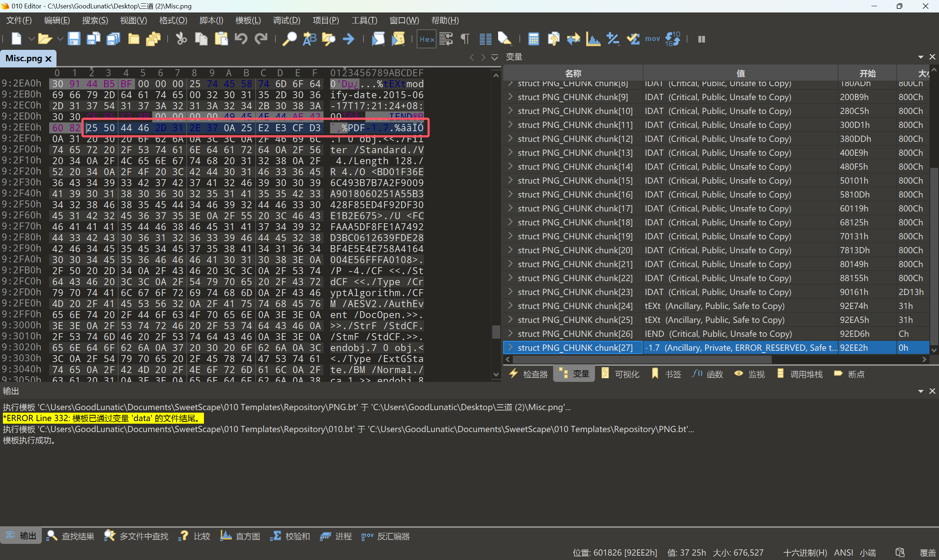Switch to the 函数 panel tab

707,374
